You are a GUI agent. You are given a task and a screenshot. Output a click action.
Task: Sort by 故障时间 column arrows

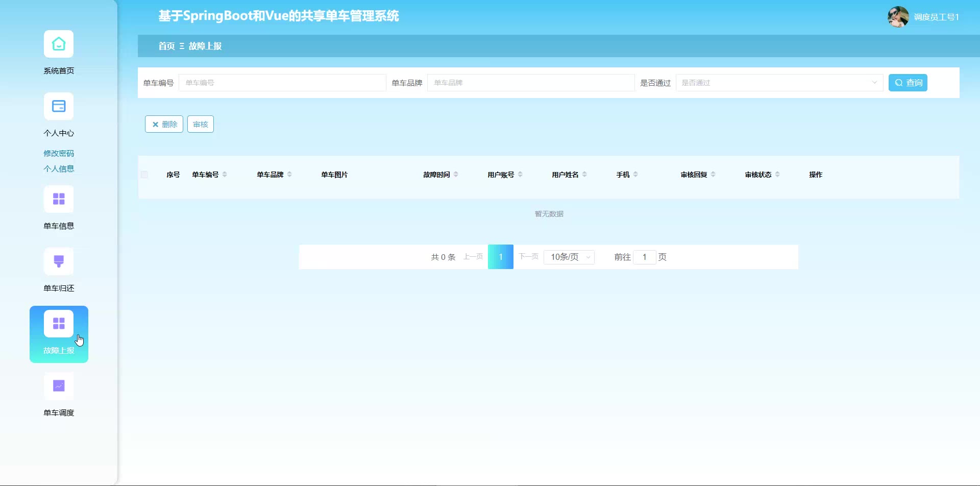[x=456, y=175]
